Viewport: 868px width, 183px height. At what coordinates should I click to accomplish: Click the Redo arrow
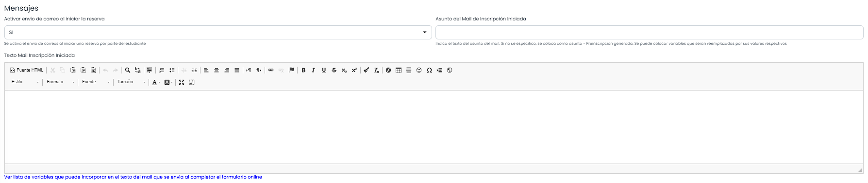click(x=116, y=70)
